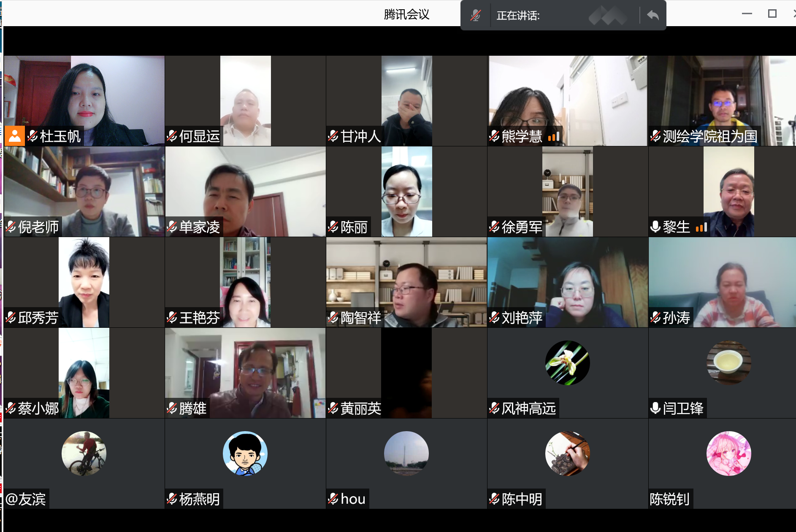Open the cyclist avatar of @友滨
The width and height of the screenshot is (796, 532).
[84, 454]
